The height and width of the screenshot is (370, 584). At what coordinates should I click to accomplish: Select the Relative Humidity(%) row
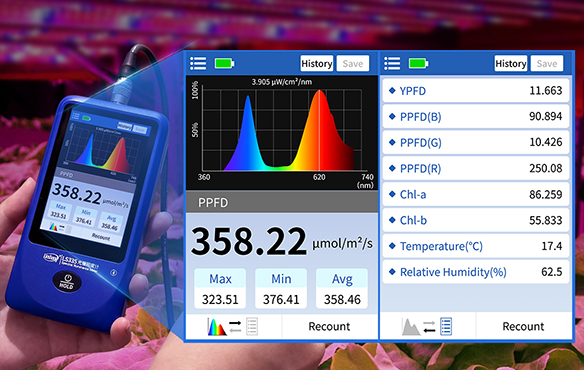[476, 272]
